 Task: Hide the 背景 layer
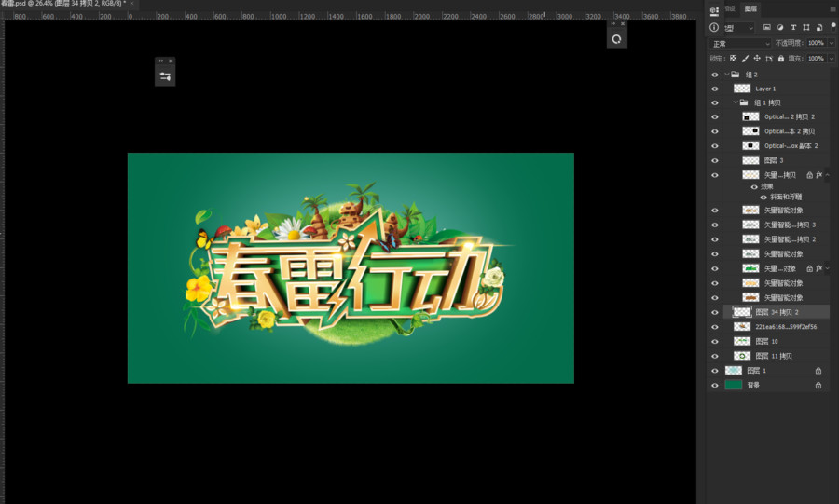(715, 386)
